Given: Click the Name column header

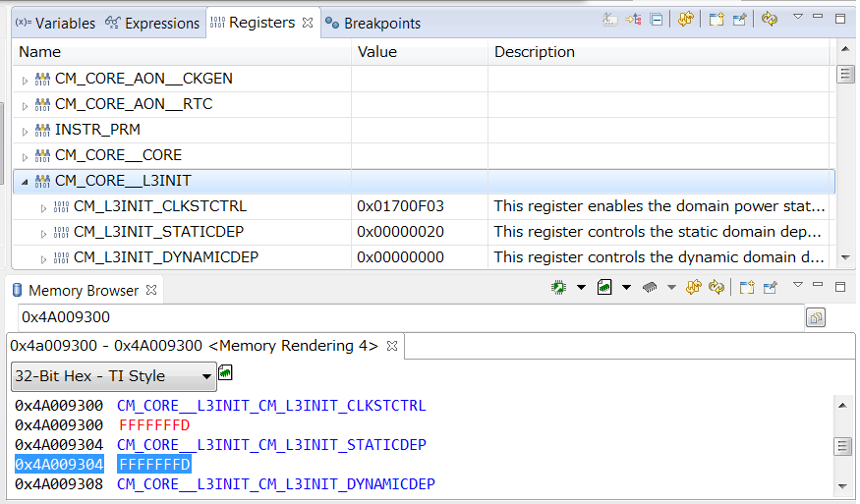Looking at the screenshot, I should click(x=182, y=52).
